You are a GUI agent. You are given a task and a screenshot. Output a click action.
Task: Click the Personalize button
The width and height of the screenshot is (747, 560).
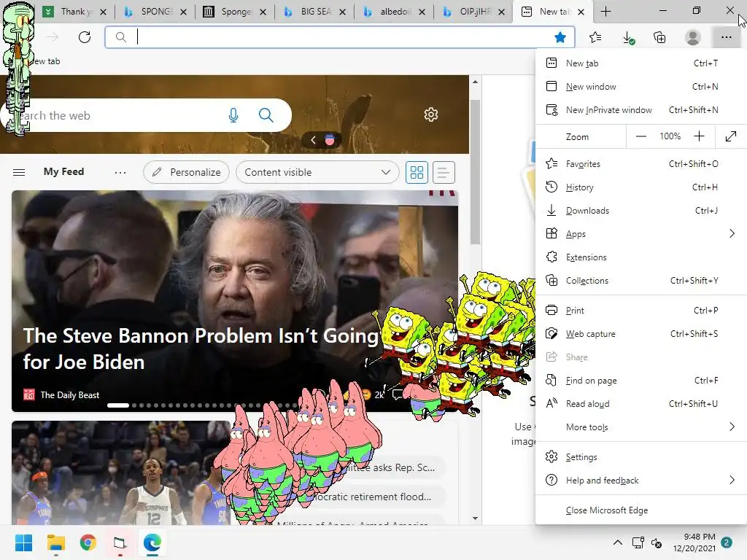(x=186, y=172)
